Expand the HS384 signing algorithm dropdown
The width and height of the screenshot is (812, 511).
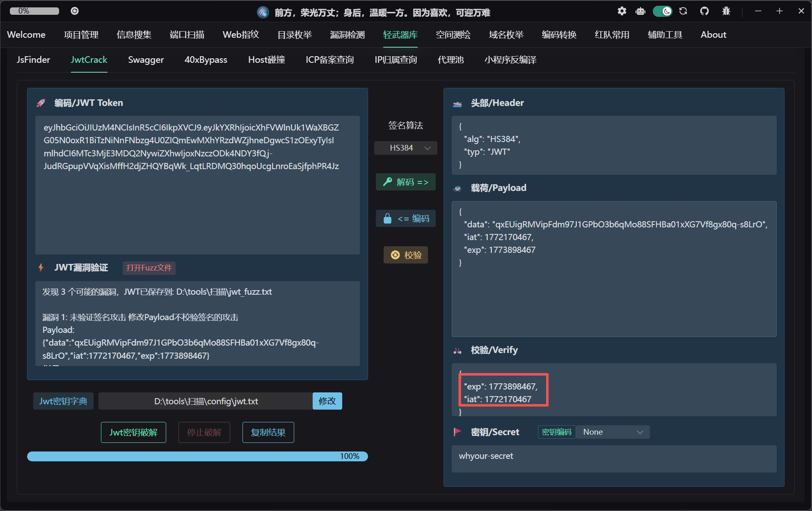pos(405,148)
